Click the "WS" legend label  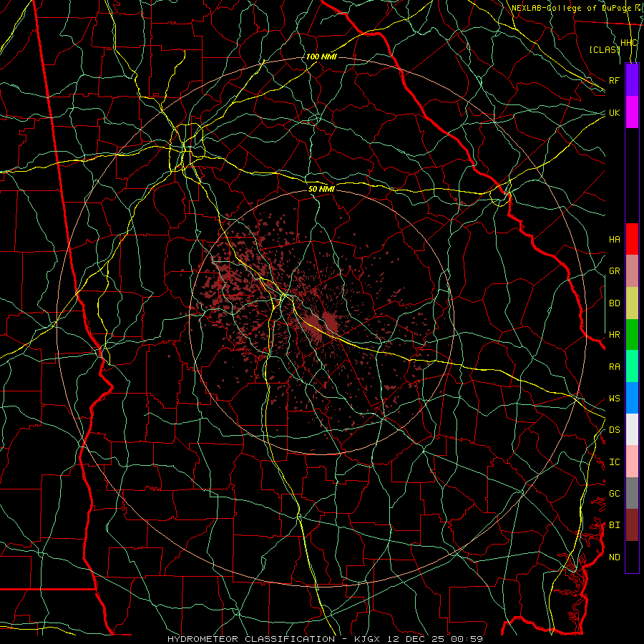click(x=615, y=399)
